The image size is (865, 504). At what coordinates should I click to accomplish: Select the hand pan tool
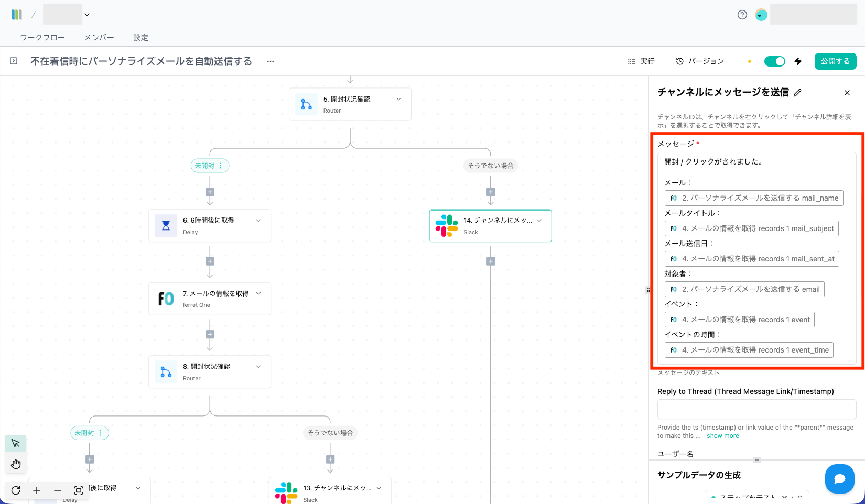(16, 464)
